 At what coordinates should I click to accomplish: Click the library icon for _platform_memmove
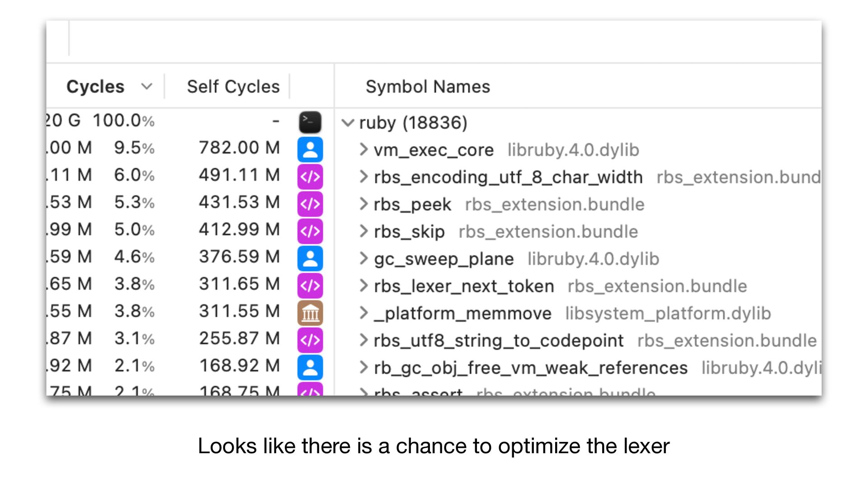(x=310, y=313)
